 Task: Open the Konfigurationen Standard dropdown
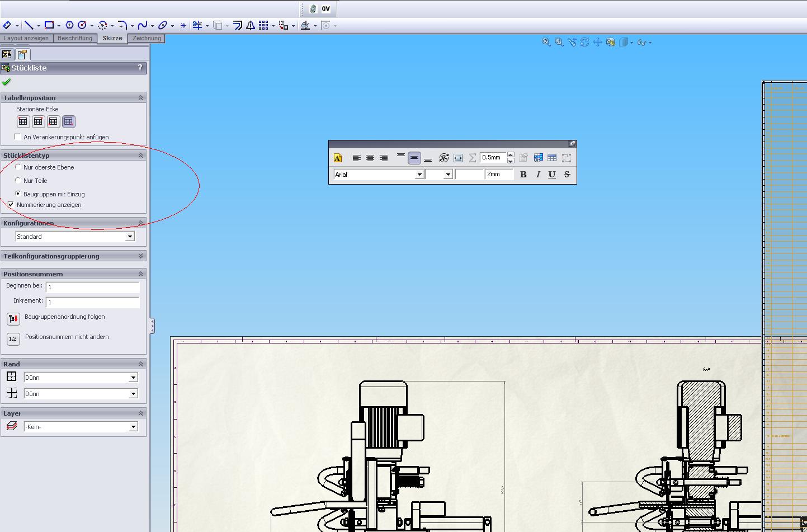click(130, 237)
